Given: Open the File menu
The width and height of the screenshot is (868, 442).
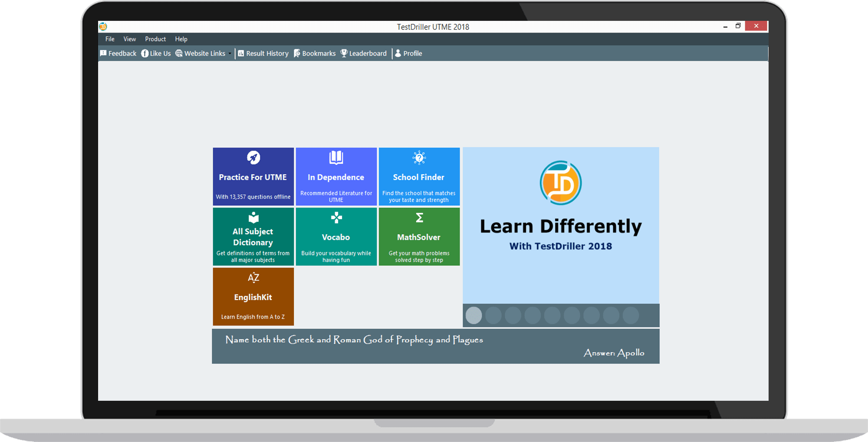Looking at the screenshot, I should [x=110, y=39].
